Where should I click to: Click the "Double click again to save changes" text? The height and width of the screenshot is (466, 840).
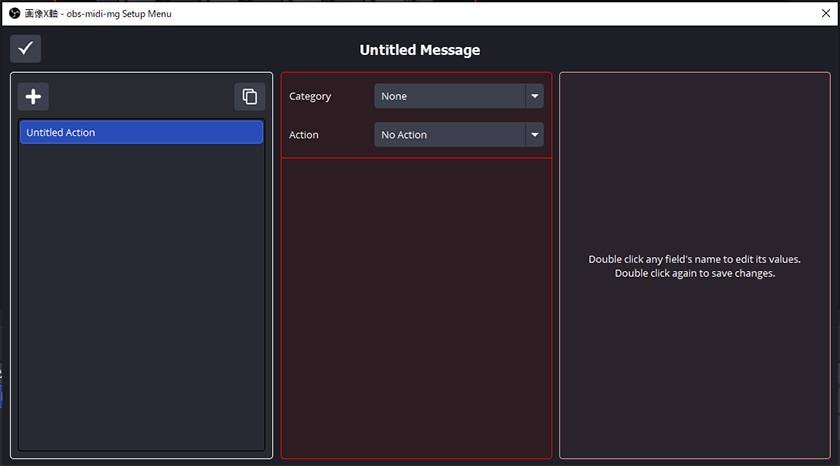[x=694, y=273]
